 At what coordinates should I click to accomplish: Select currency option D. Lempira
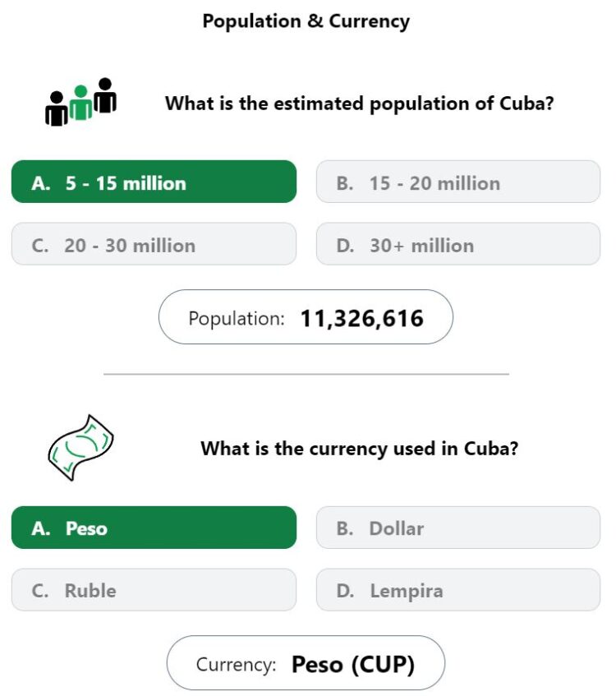(458, 589)
